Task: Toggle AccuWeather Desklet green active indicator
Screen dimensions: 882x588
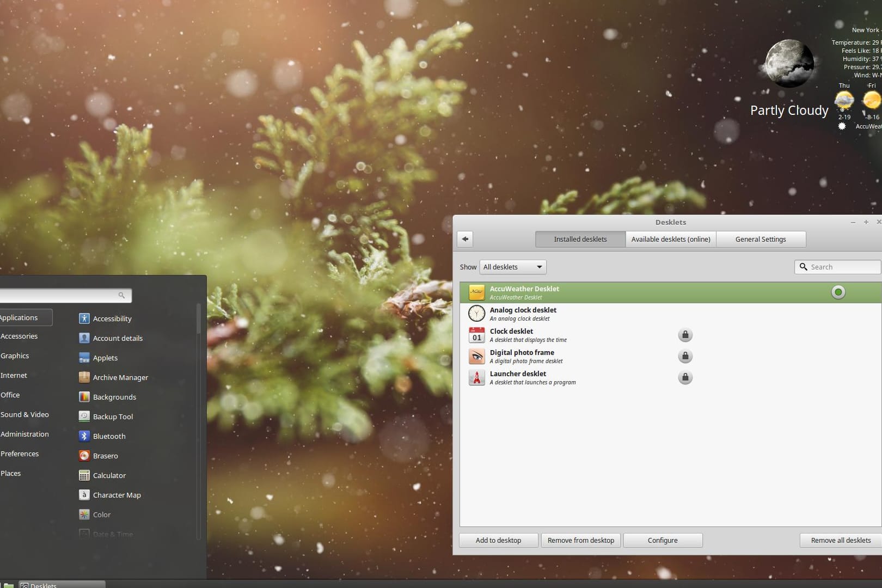Action: coord(838,292)
